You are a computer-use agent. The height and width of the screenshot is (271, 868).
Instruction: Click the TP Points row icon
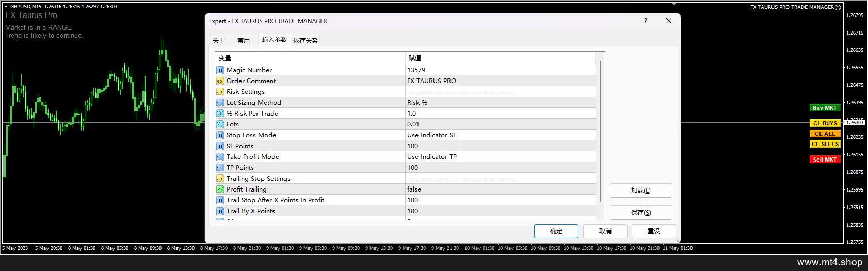click(x=220, y=168)
